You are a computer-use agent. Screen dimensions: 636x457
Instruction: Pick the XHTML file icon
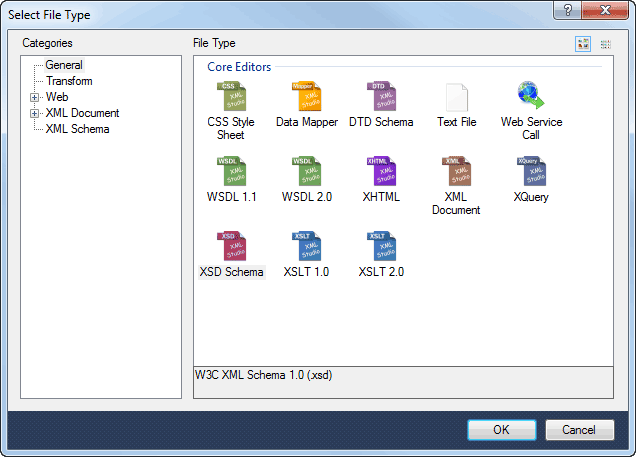381,171
